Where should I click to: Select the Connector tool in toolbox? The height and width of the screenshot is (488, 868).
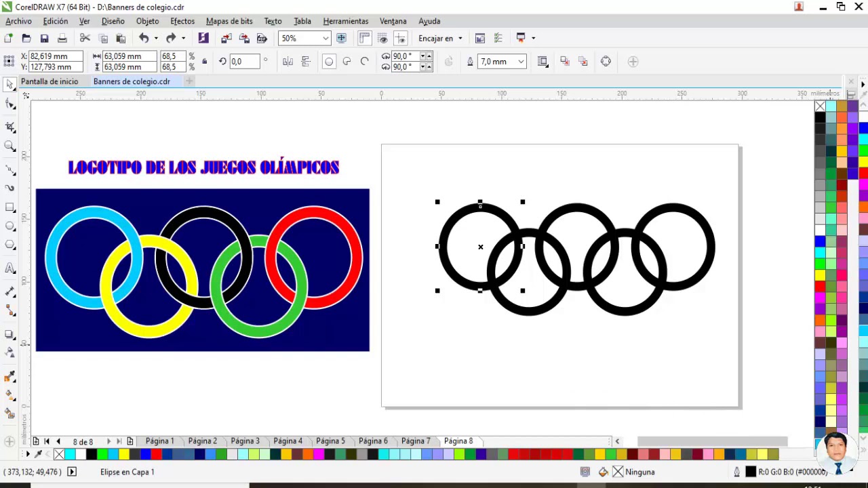click(9, 310)
